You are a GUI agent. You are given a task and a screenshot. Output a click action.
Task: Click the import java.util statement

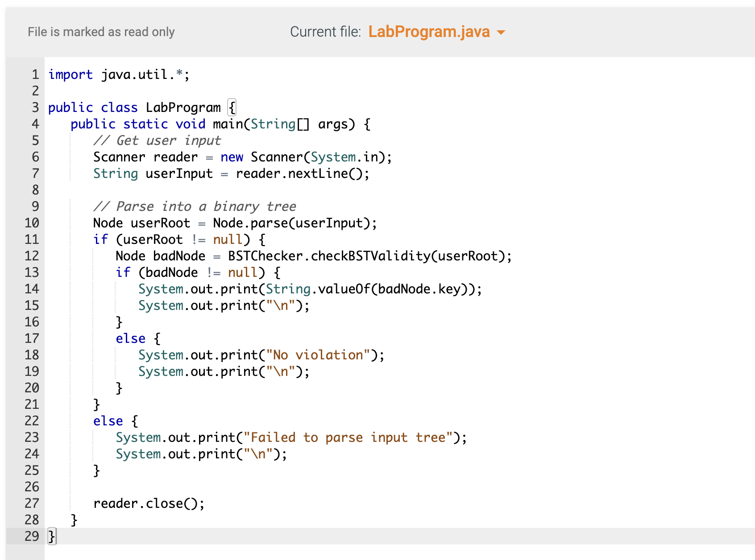pyautogui.click(x=118, y=74)
